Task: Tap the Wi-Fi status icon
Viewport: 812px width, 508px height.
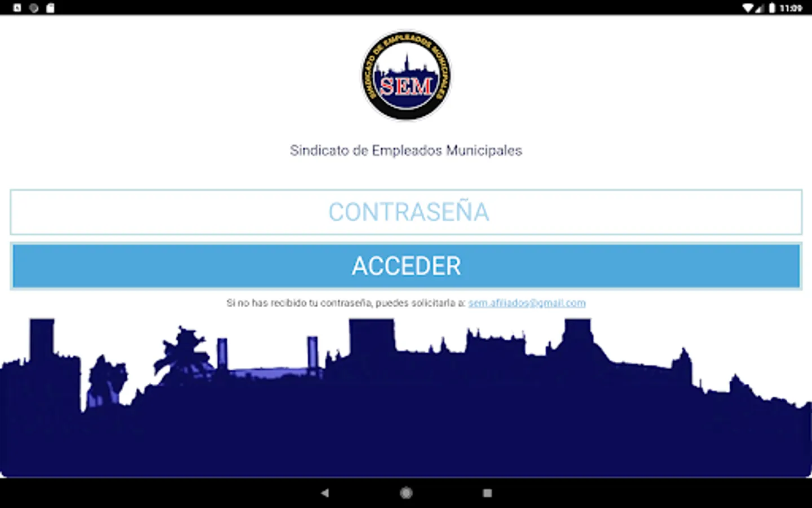Action: pos(748,8)
